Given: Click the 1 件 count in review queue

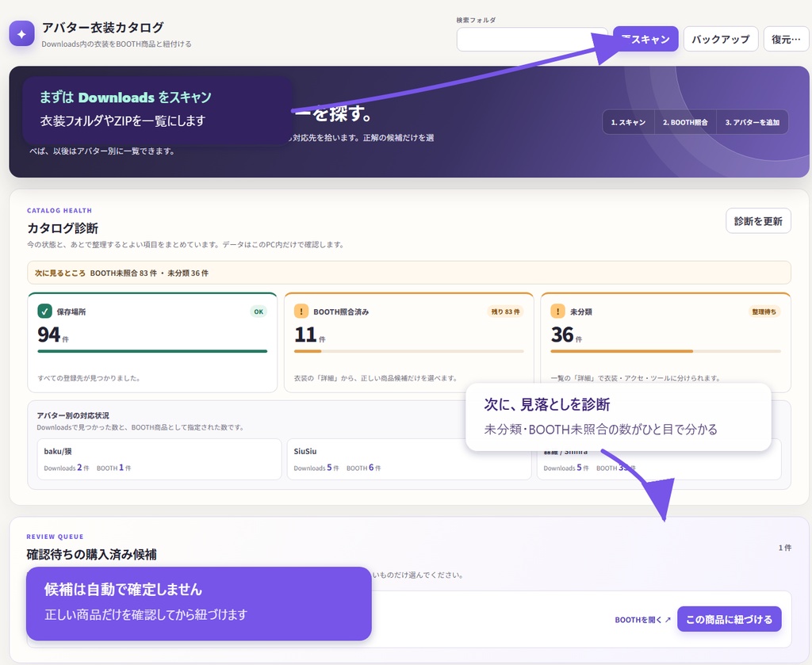Looking at the screenshot, I should (x=784, y=548).
